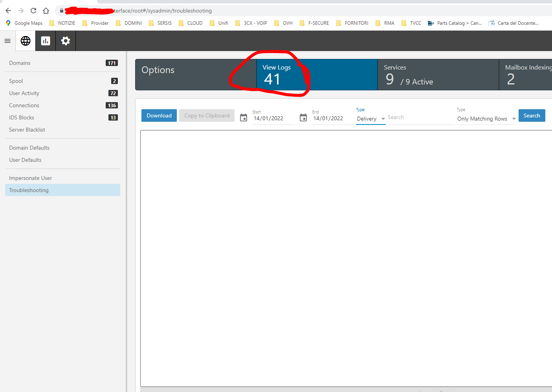This screenshot has height=392, width=552.
Task: Switch to the View Logs tab
Action: (317, 75)
